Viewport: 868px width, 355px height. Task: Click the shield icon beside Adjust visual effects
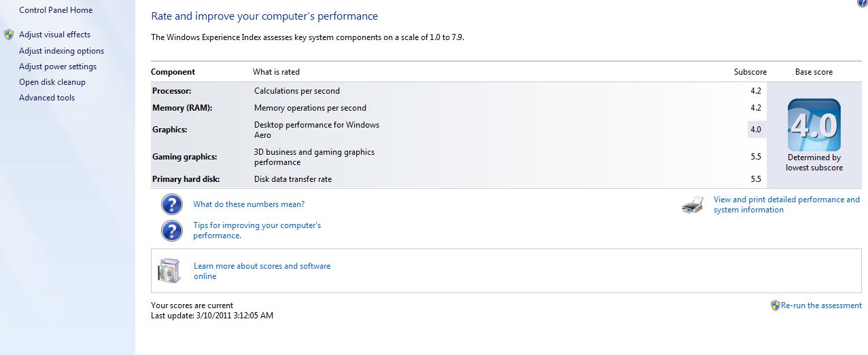click(9, 35)
